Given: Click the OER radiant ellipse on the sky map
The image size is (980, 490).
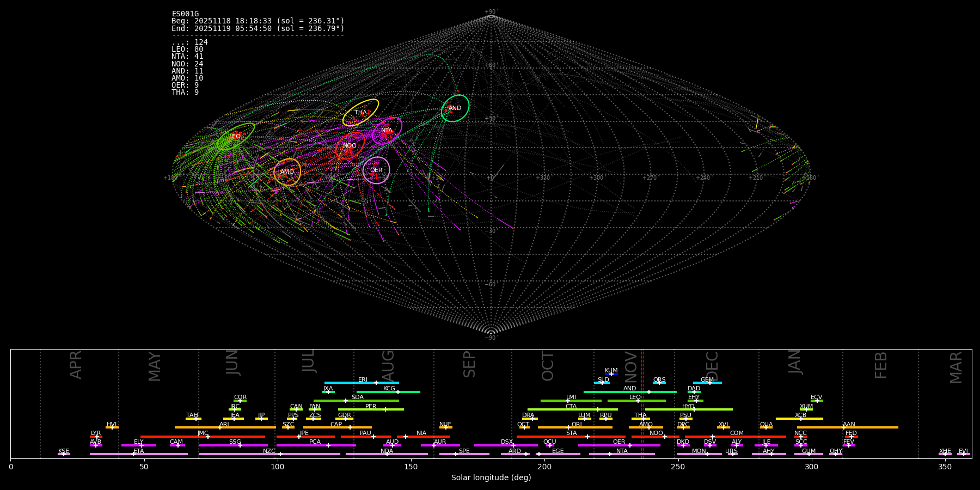Looking at the screenshot, I should [376, 170].
